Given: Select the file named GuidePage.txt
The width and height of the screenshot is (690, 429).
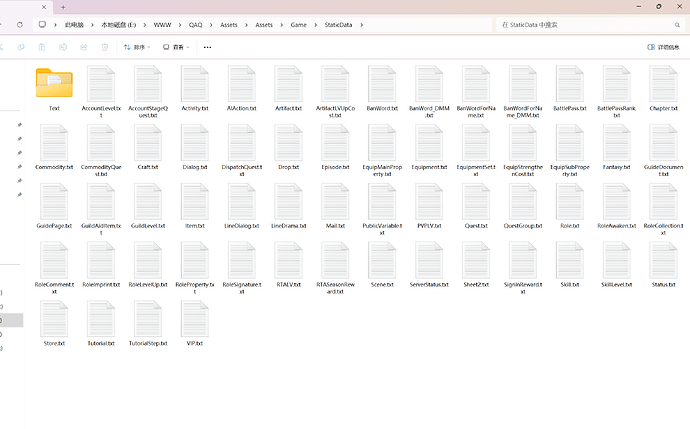Looking at the screenshot, I should pos(54,206).
